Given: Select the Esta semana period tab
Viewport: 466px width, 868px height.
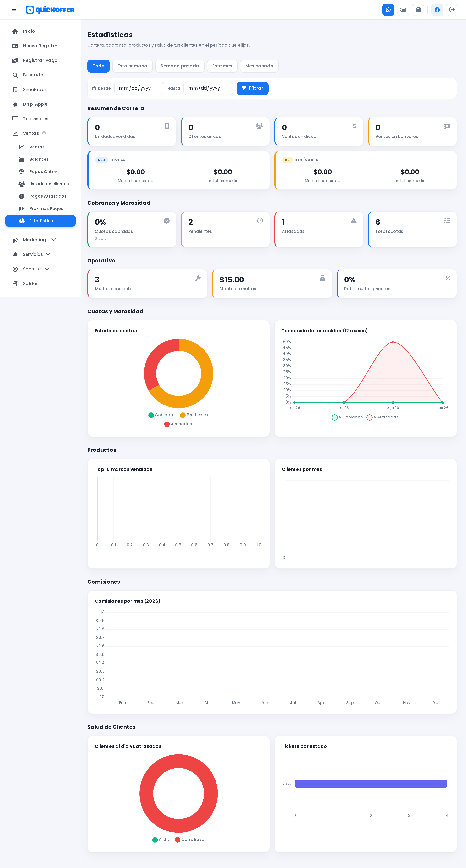Looking at the screenshot, I should 132,66.
